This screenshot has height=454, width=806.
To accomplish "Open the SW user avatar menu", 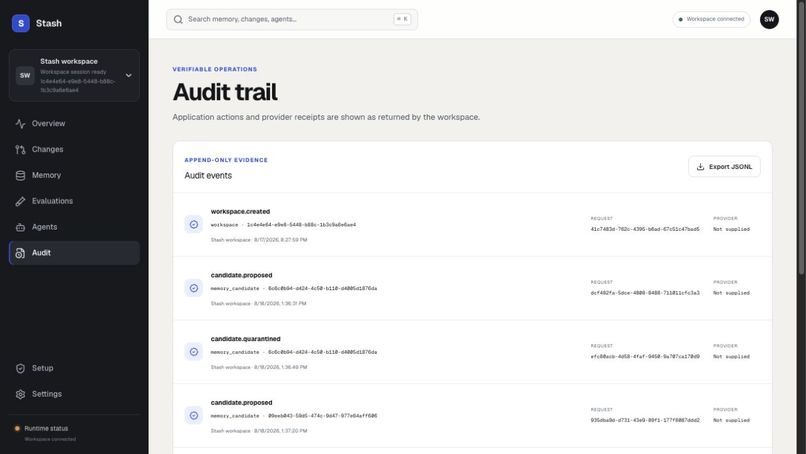I will pos(769,20).
